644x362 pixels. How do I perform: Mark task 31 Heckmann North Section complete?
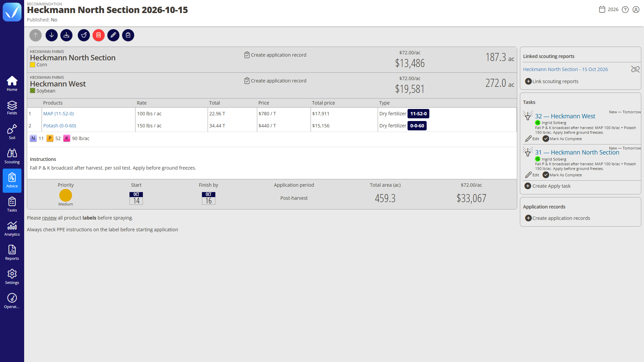click(562, 175)
